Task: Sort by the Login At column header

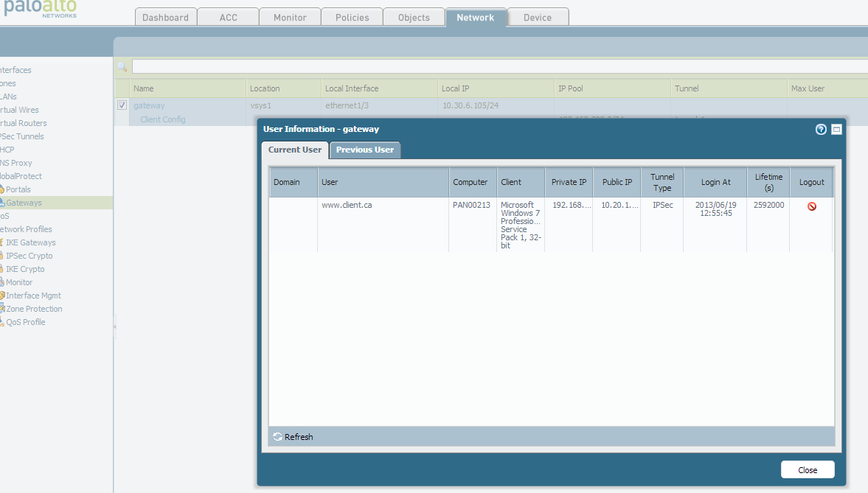Action: coord(715,182)
